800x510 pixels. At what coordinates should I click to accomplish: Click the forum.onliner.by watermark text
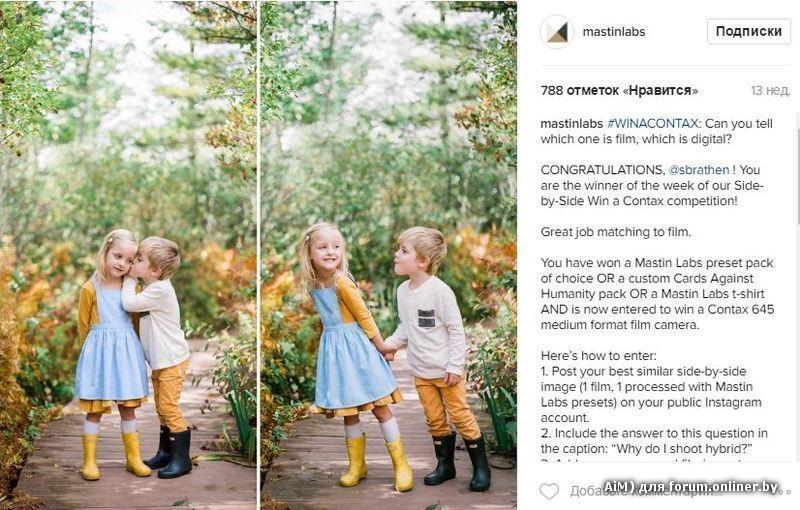pyautogui.click(x=692, y=486)
